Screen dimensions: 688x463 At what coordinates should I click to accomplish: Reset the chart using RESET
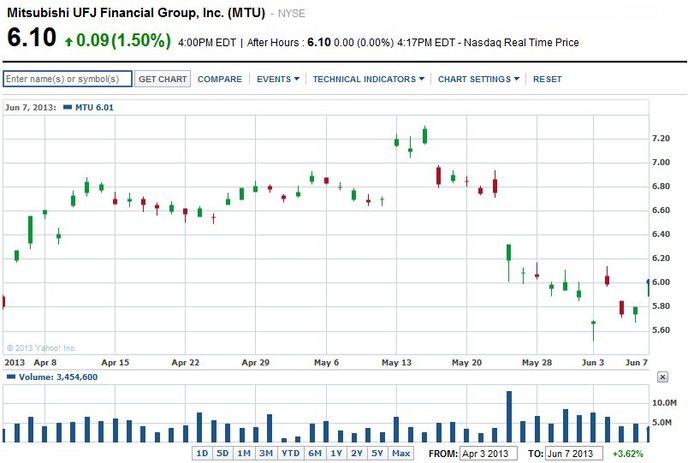547,79
